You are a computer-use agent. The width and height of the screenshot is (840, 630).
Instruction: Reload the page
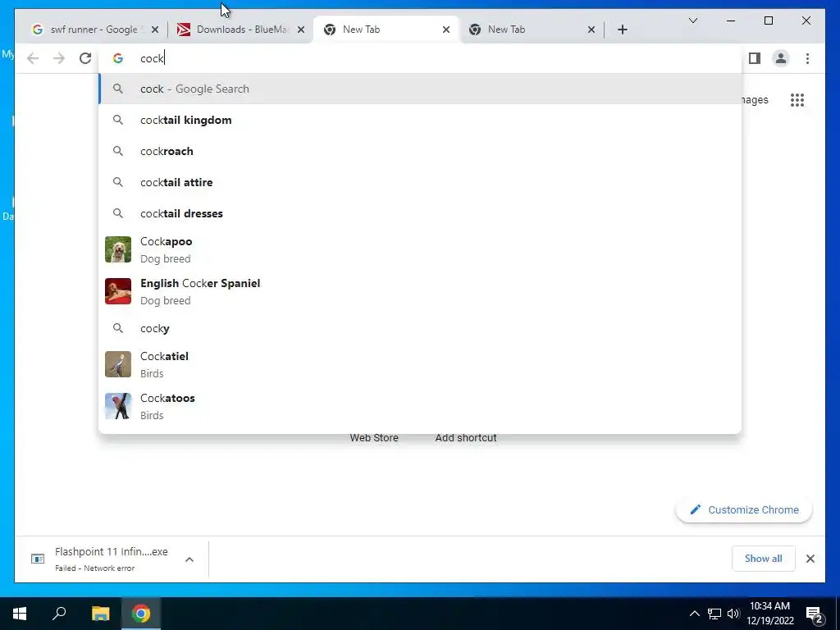pyautogui.click(x=85, y=58)
